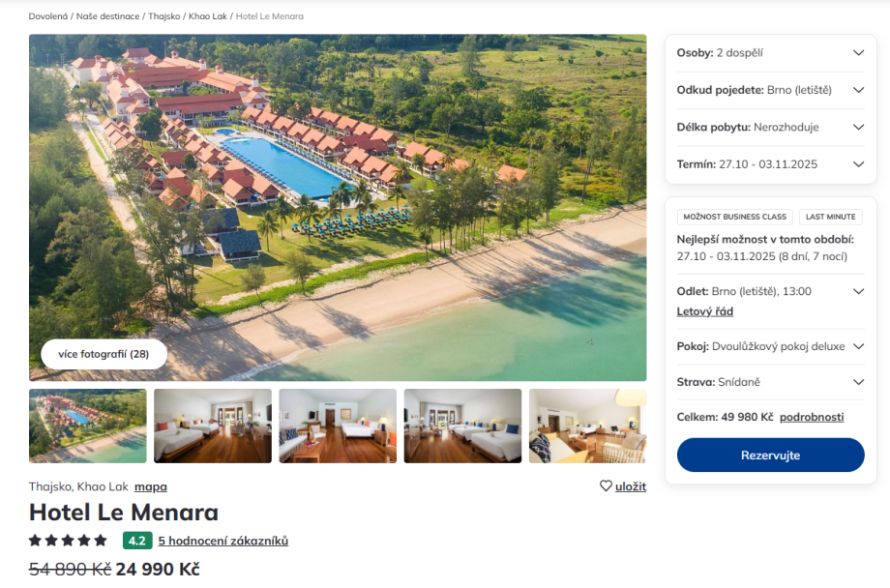The width and height of the screenshot is (890, 588).
Task: Open the Strava meal plan dropdown
Action: click(770, 383)
